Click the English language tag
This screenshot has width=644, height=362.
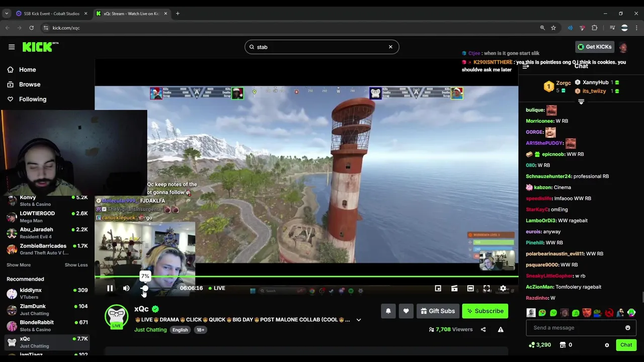coord(180,330)
